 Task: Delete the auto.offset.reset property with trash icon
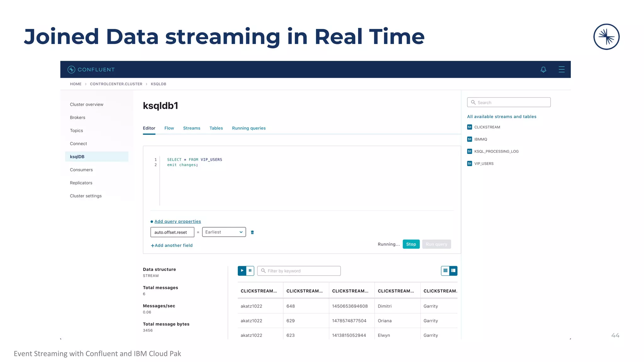click(x=252, y=232)
